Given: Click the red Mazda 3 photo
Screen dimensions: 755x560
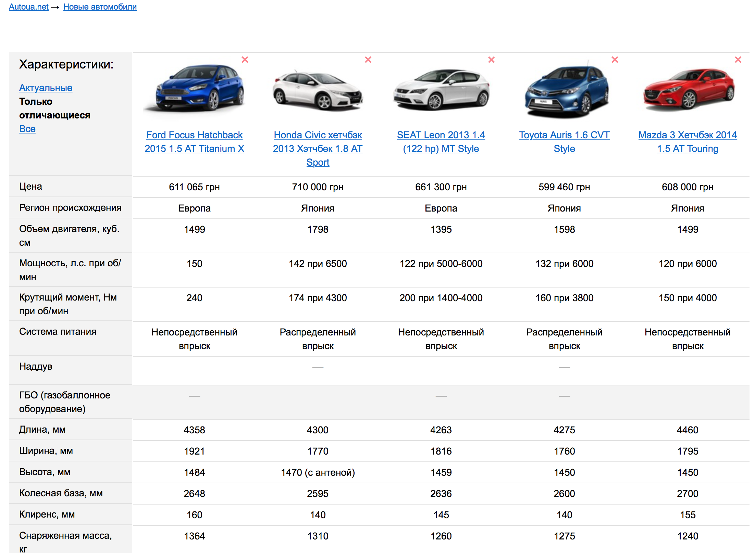Looking at the screenshot, I should click(x=689, y=90).
